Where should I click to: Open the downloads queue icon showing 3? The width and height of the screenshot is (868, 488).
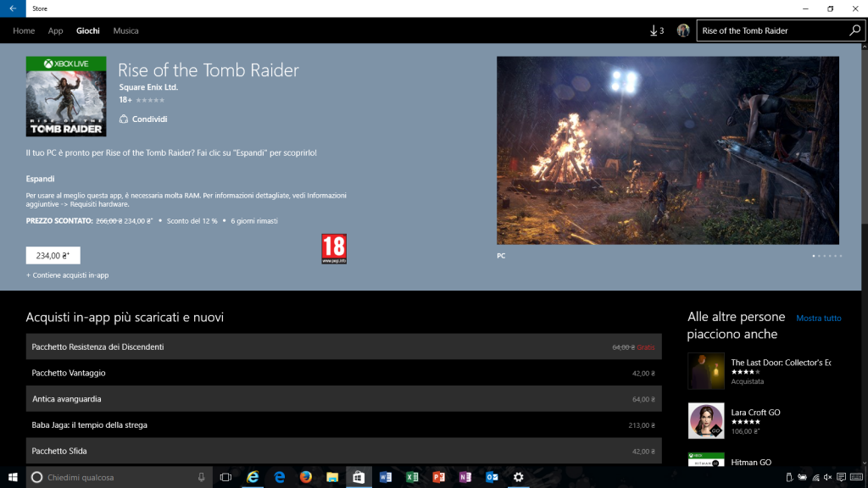point(657,30)
